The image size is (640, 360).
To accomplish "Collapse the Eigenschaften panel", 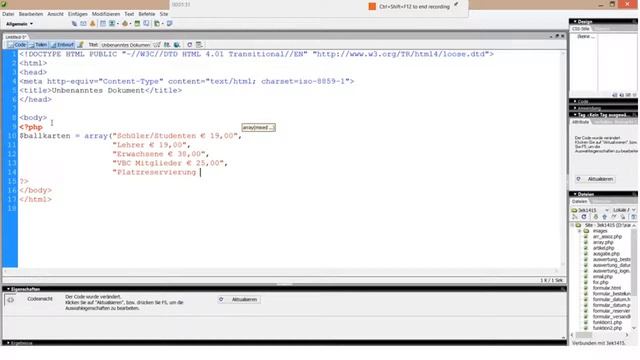I will pos(8,289).
